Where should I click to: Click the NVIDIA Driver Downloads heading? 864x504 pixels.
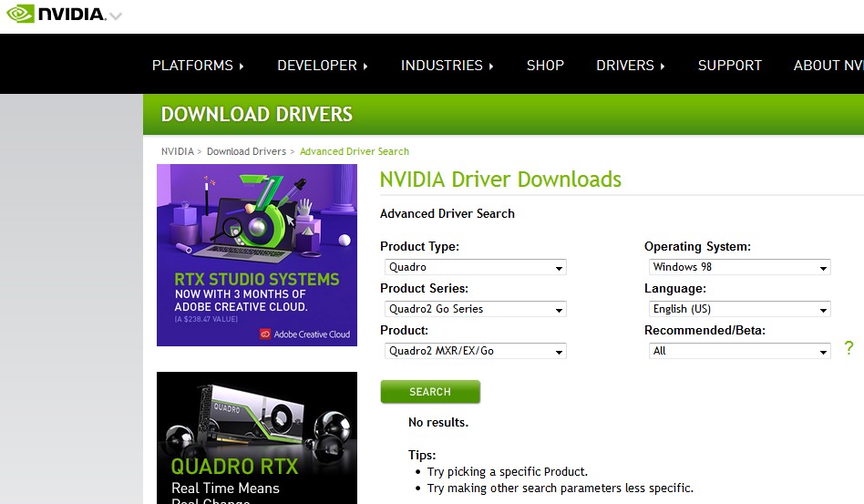coord(500,180)
